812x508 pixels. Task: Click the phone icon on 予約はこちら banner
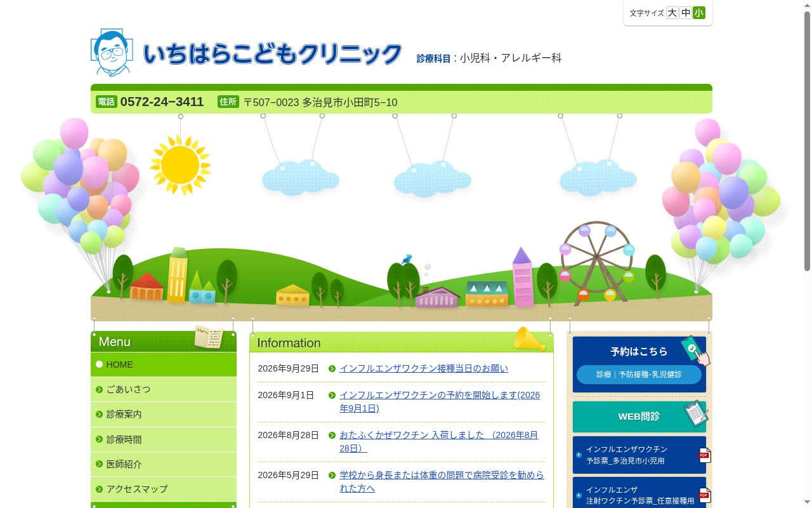pos(695,351)
